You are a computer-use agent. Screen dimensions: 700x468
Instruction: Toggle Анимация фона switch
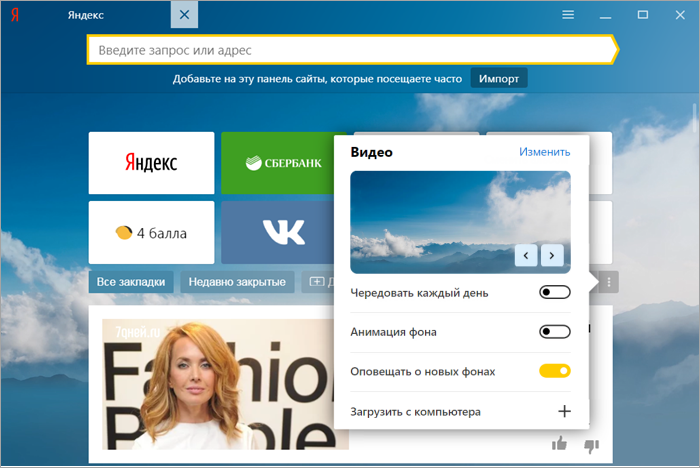[554, 332]
